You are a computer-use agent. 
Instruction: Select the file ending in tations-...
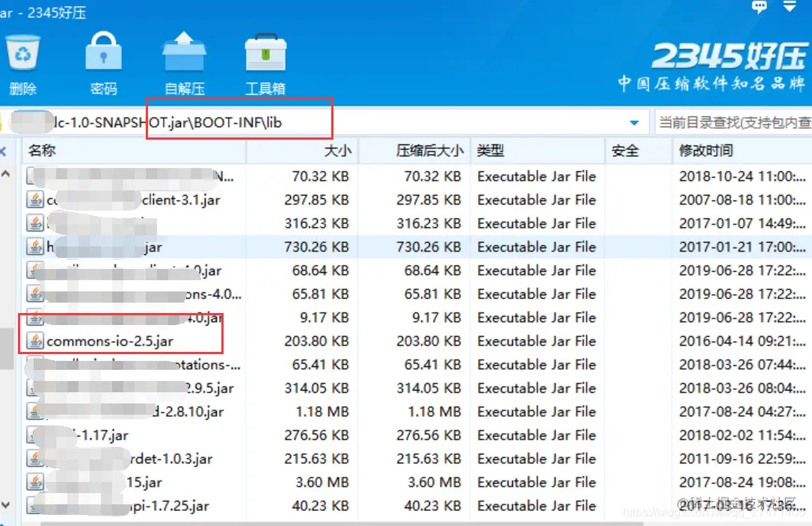(x=138, y=365)
